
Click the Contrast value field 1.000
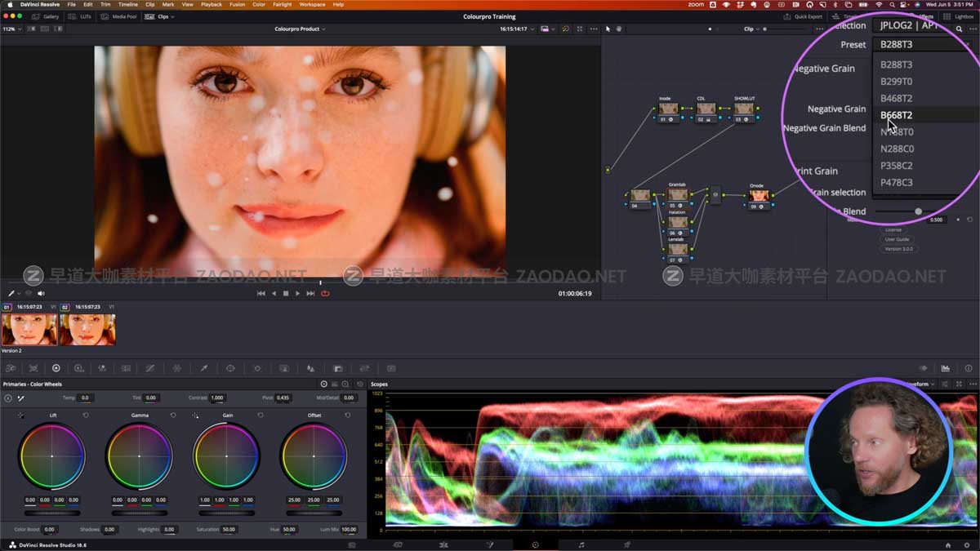point(216,398)
